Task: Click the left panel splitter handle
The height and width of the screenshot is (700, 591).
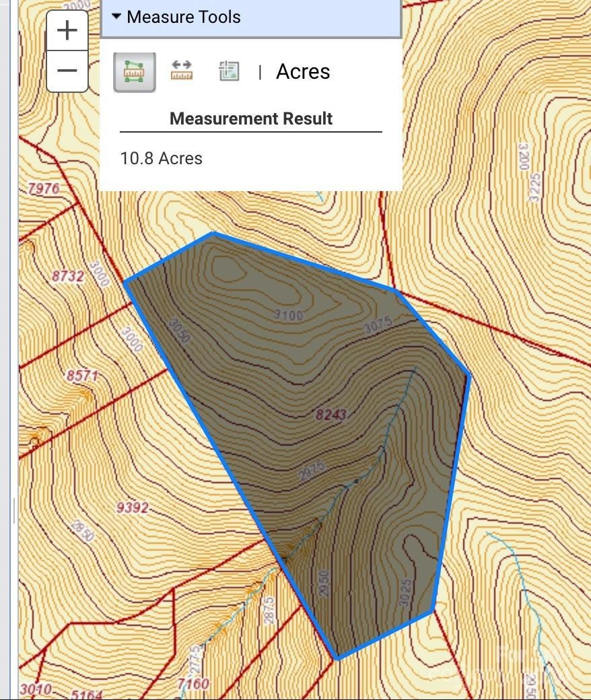Action: 14,510
